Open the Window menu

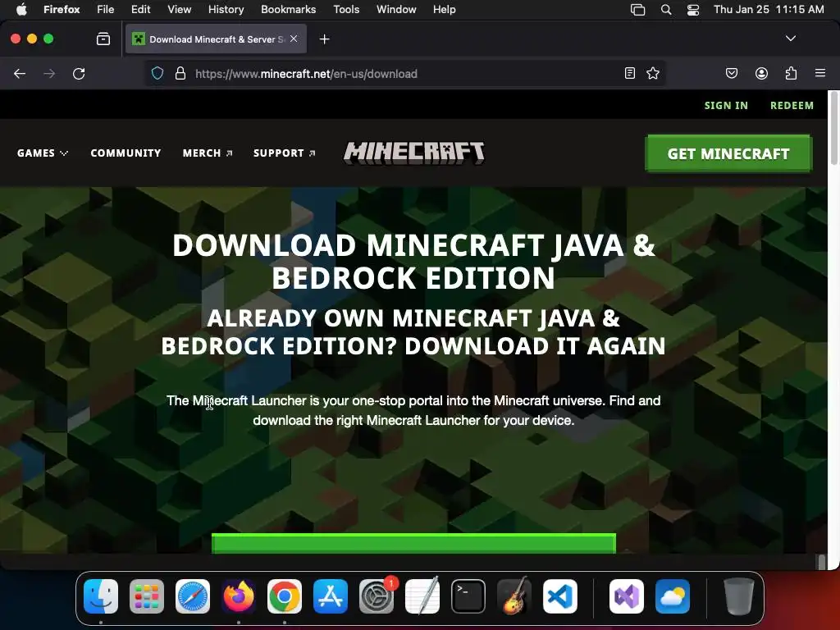[396, 10]
